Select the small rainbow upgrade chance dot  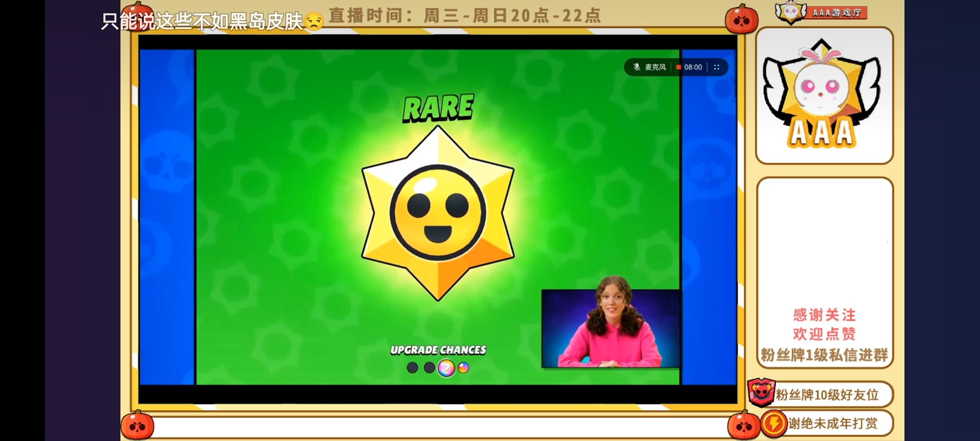click(463, 367)
